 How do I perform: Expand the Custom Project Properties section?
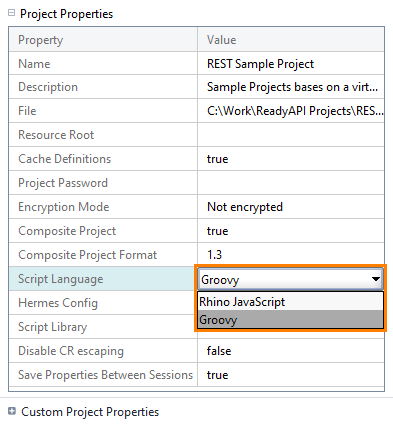(x=12, y=411)
